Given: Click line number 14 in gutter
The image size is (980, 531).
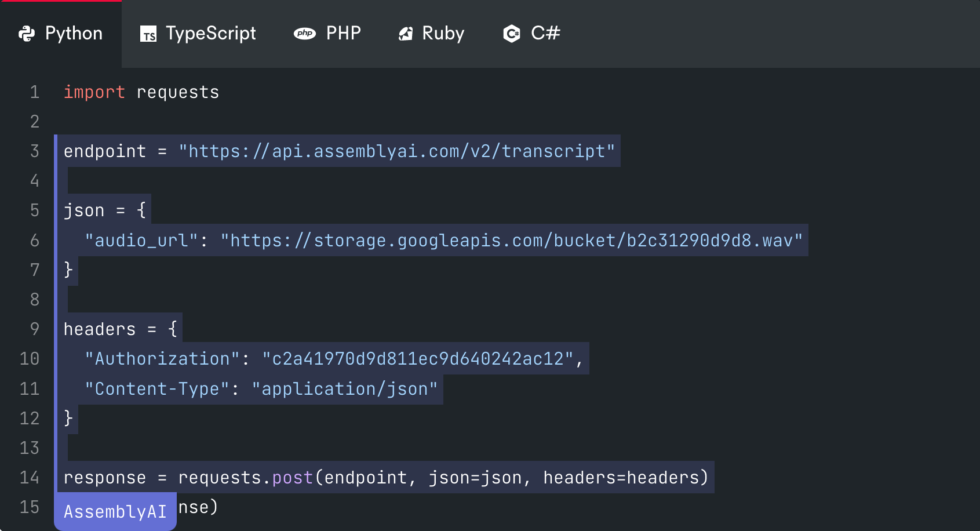Looking at the screenshot, I should [30, 478].
